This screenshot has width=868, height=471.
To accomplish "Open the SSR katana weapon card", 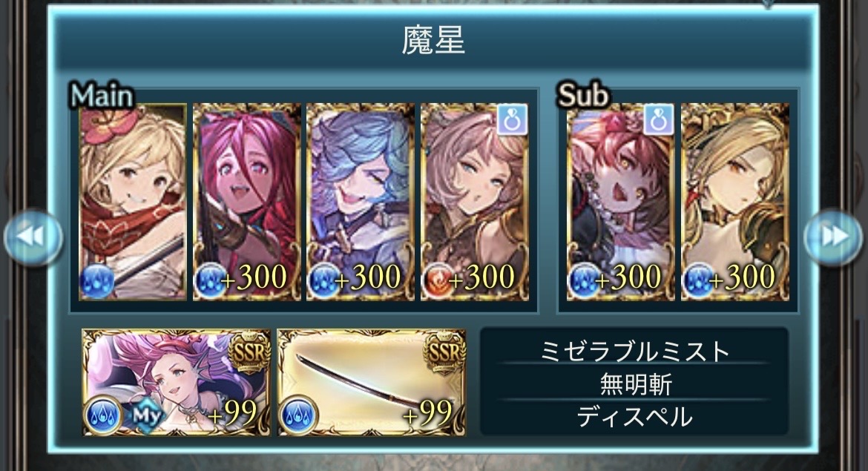I will coord(372,383).
